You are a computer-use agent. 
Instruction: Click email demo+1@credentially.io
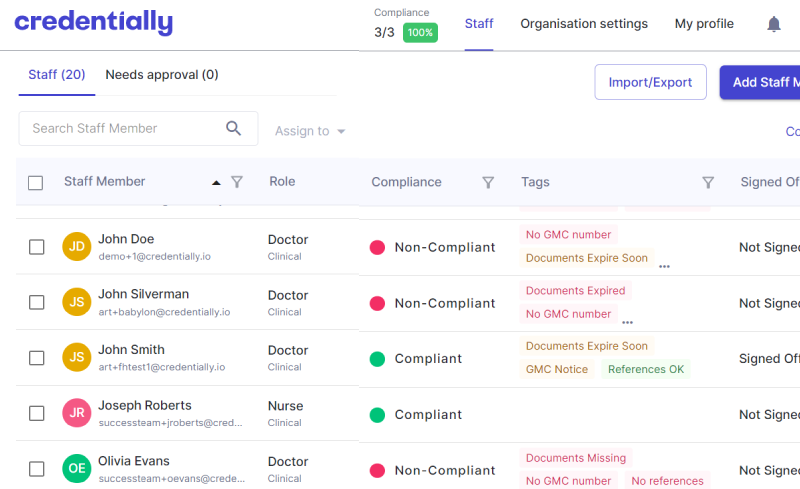point(155,256)
